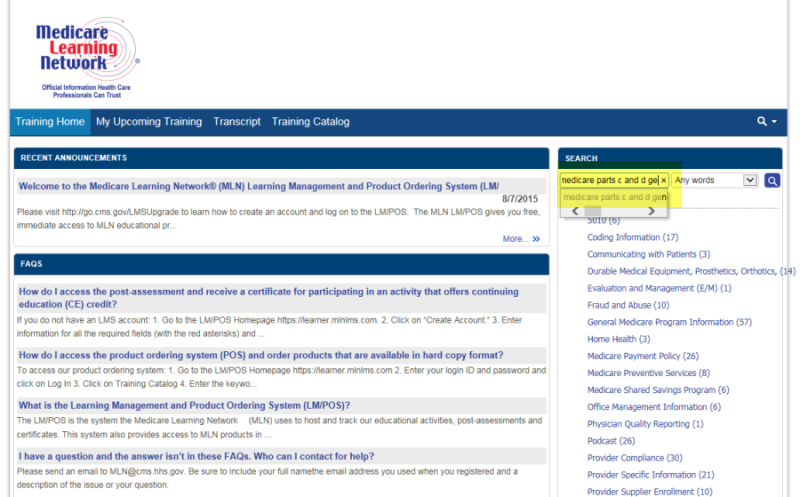Viewport: 800px width, 497px height.
Task: Select Provider Compliance (30) category
Action: coord(635,458)
